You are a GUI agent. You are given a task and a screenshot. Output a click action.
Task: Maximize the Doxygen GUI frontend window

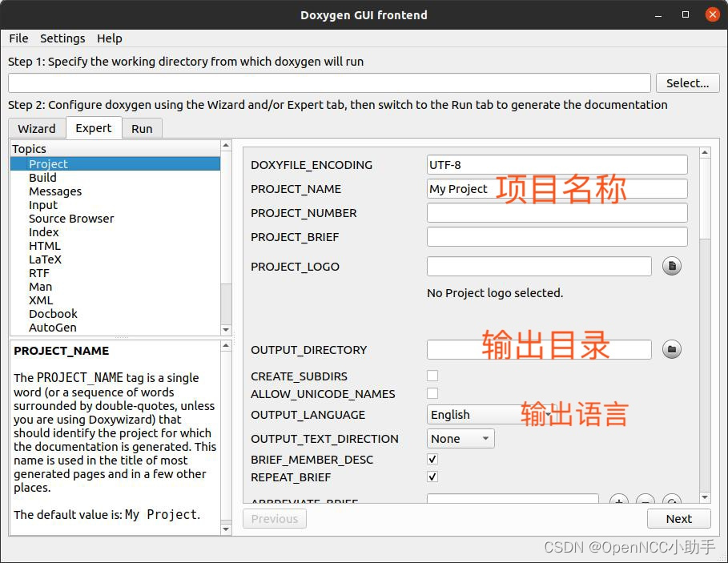click(x=686, y=15)
